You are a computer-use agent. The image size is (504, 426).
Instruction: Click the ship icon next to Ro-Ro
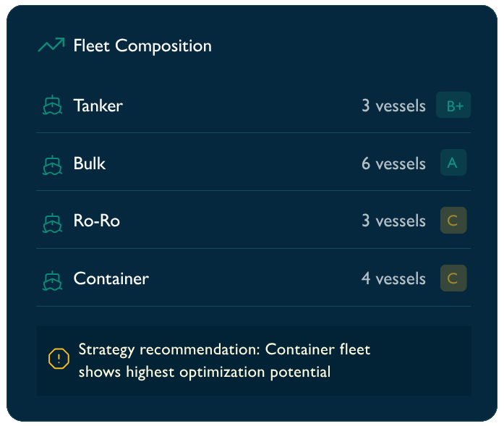pyautogui.click(x=52, y=223)
